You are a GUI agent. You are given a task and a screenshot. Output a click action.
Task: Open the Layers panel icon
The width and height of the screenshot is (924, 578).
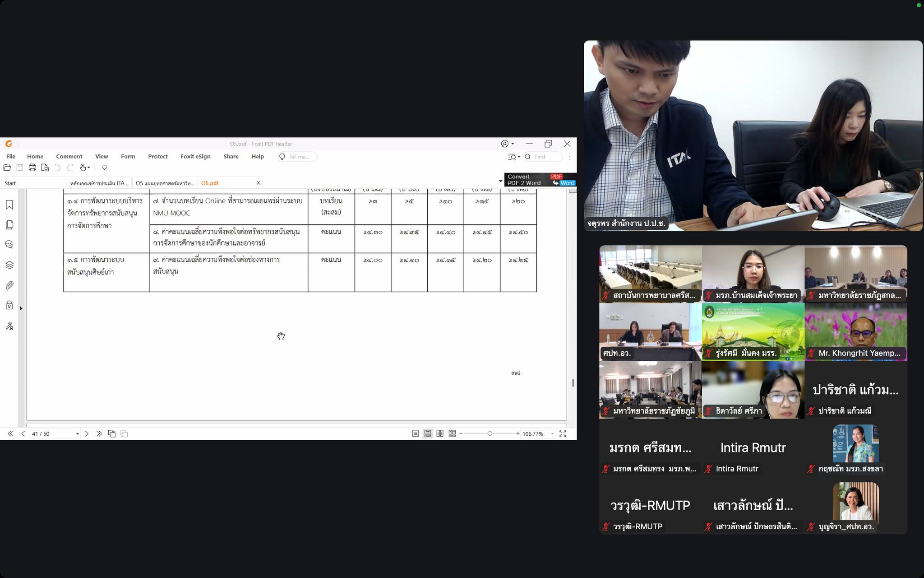9,265
